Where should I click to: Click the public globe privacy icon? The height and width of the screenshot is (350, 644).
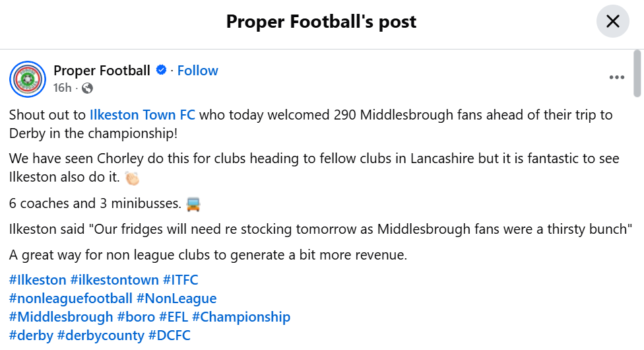87,88
